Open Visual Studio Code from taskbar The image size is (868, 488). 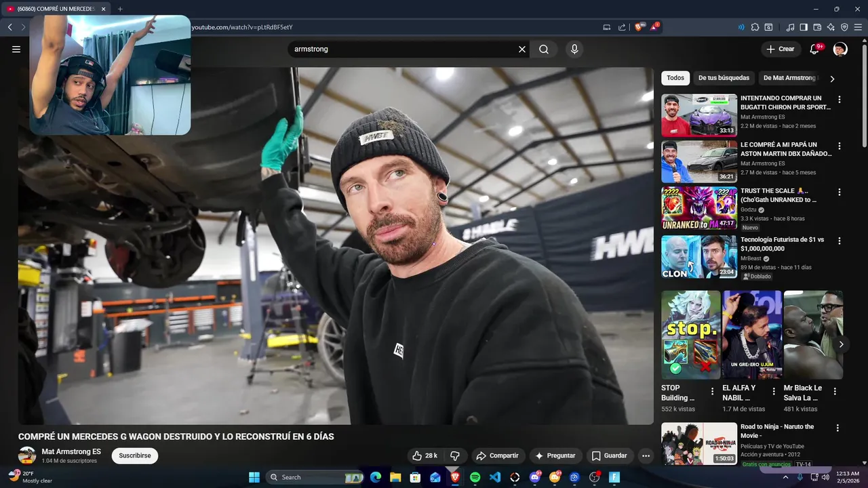pyautogui.click(x=495, y=477)
